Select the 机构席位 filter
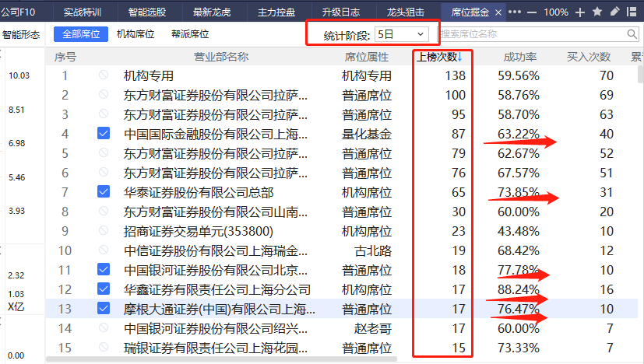The width and height of the screenshot is (644, 364). pyautogui.click(x=135, y=34)
